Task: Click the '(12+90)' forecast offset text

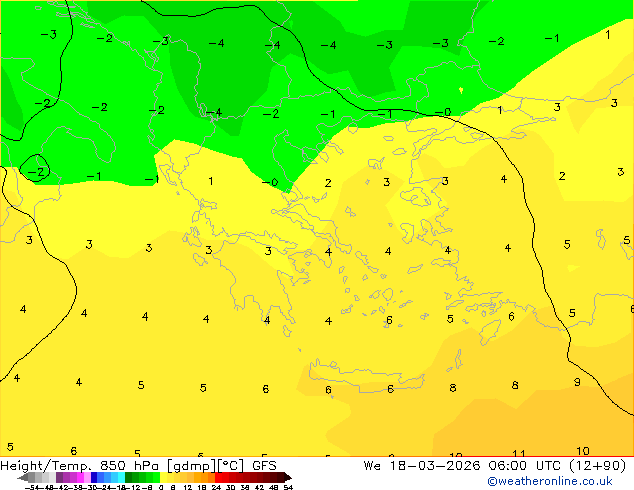Action: pos(598,466)
